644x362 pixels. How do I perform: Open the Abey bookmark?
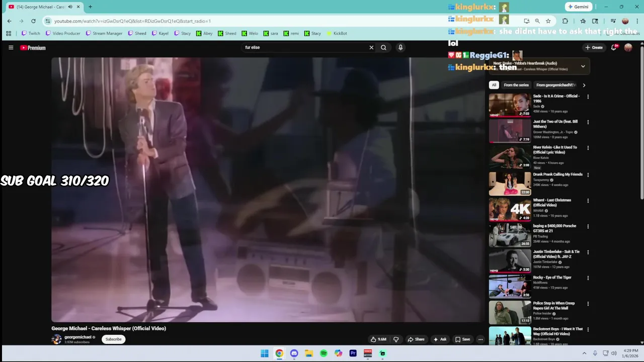coord(204,33)
